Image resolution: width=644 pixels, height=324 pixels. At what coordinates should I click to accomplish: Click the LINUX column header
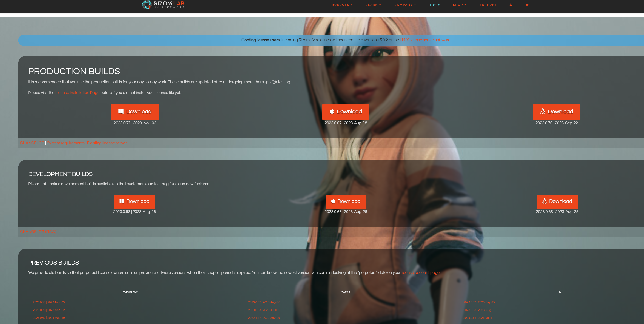pyautogui.click(x=561, y=292)
